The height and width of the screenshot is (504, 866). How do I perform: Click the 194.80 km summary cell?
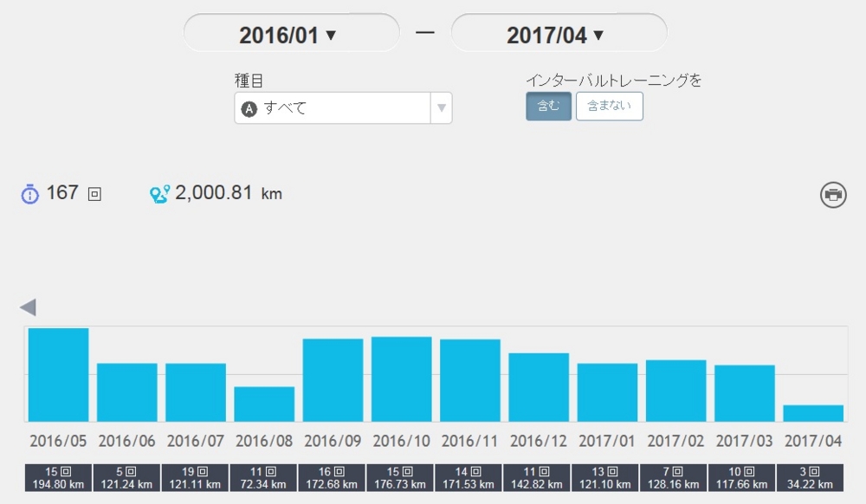pos(59,478)
